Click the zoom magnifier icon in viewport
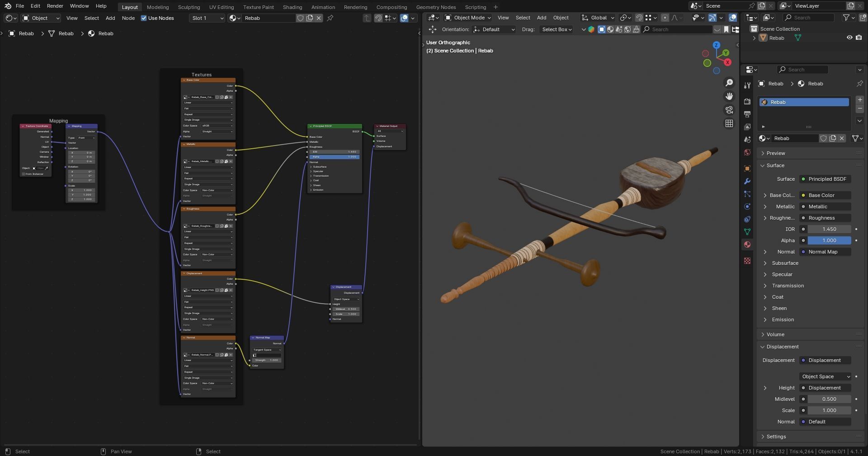Viewport: 868px width, 456px height. pyautogui.click(x=729, y=83)
